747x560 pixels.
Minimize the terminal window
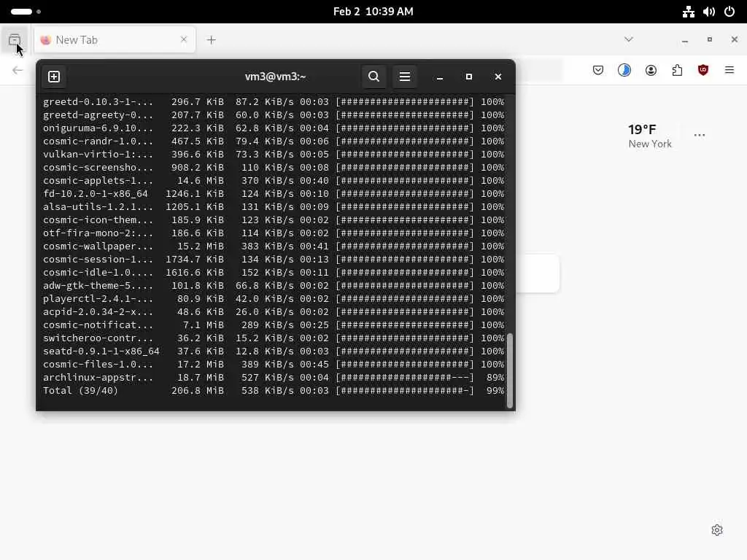tap(440, 77)
